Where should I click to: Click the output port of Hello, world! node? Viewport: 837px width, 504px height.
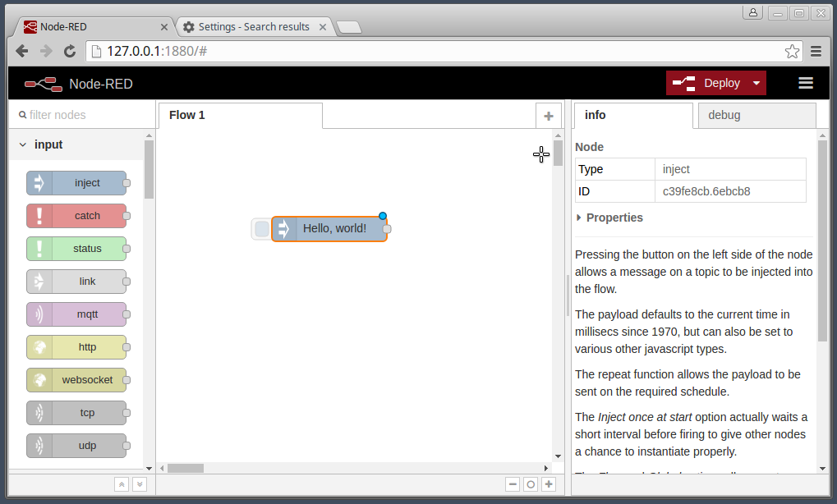(387, 229)
